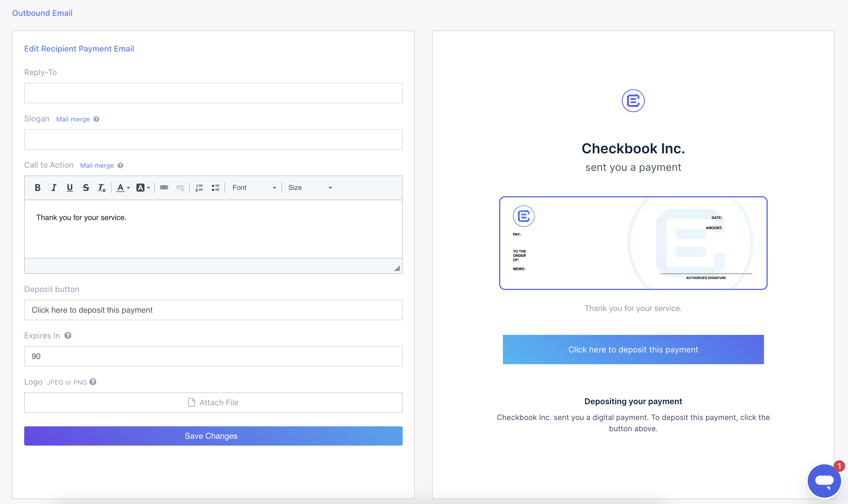Click the Expires in help icon
848x504 pixels.
click(68, 335)
